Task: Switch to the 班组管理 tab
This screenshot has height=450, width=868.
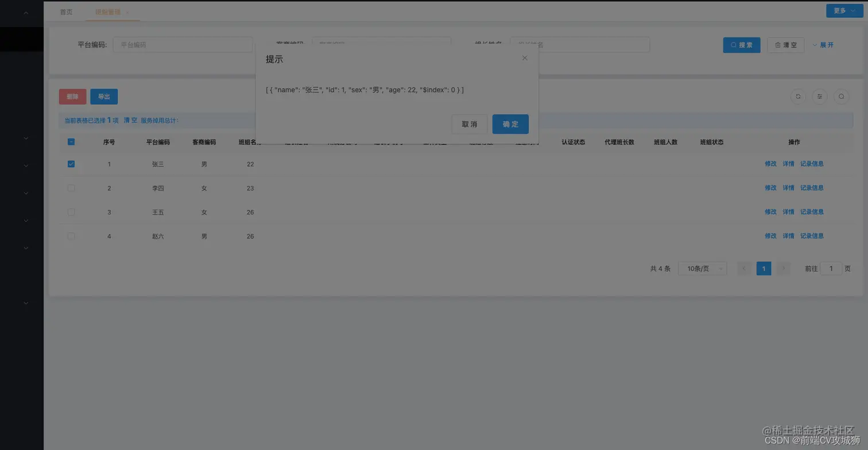Action: click(x=108, y=12)
